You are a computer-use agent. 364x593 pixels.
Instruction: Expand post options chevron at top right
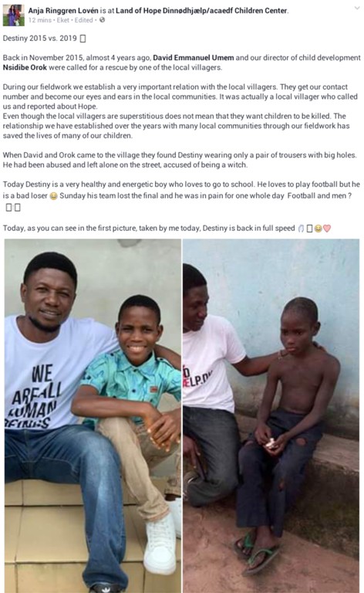(x=357, y=8)
